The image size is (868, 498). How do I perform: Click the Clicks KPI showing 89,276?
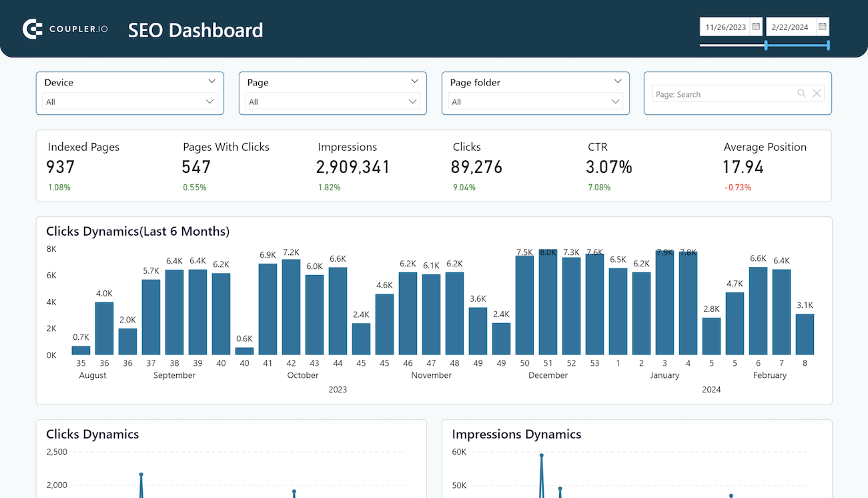point(476,166)
